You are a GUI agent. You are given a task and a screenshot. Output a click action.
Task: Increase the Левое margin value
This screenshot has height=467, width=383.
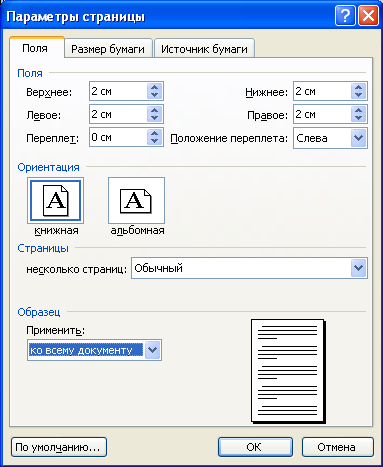pyautogui.click(x=154, y=110)
